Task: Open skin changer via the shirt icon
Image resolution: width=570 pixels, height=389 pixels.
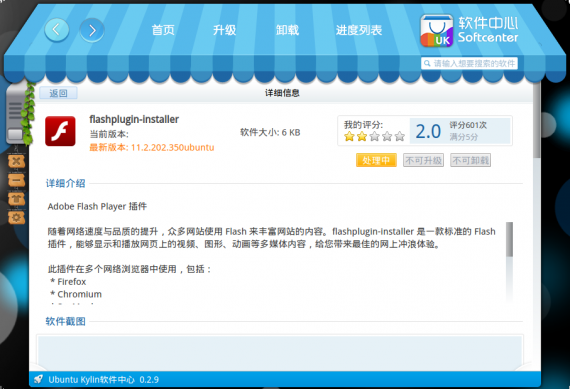Action: tap(16, 199)
